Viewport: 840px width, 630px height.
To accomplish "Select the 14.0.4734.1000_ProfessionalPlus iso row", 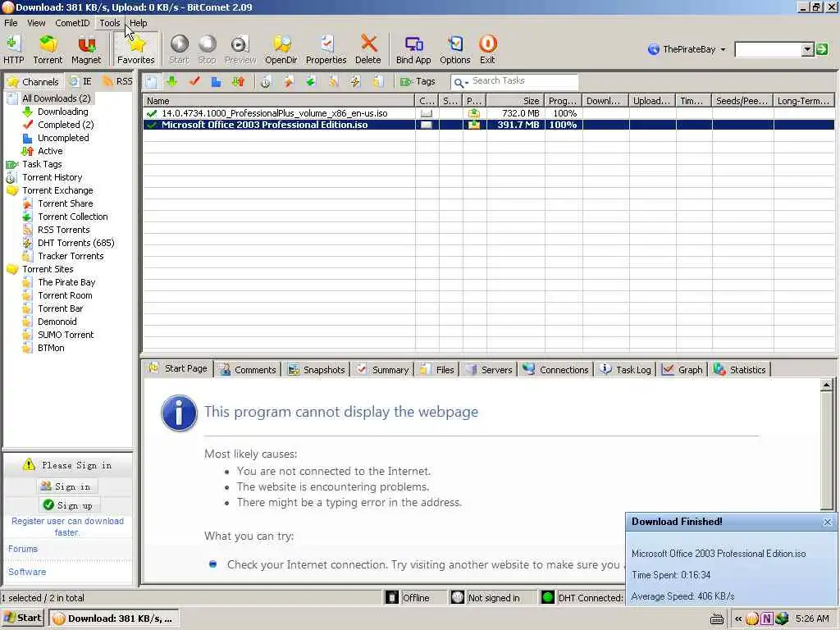I will [488, 113].
